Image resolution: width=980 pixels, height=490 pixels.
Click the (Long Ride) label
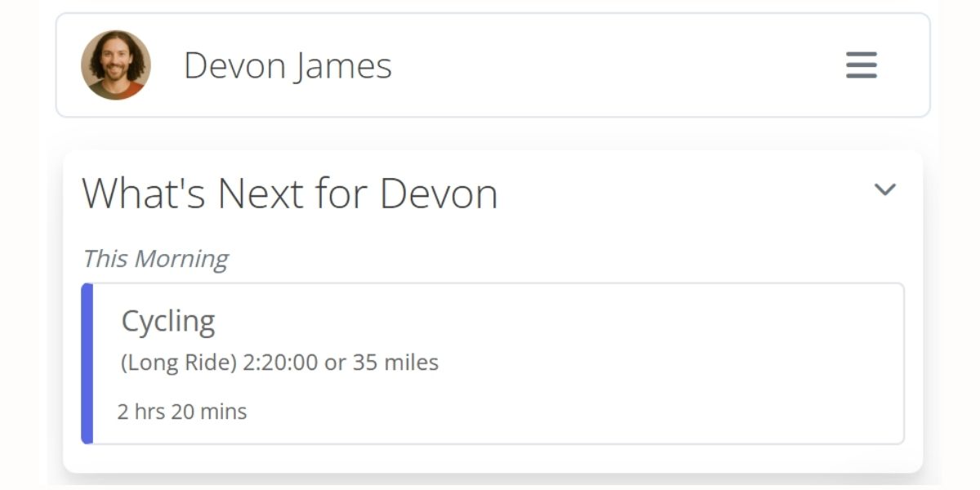point(179,363)
